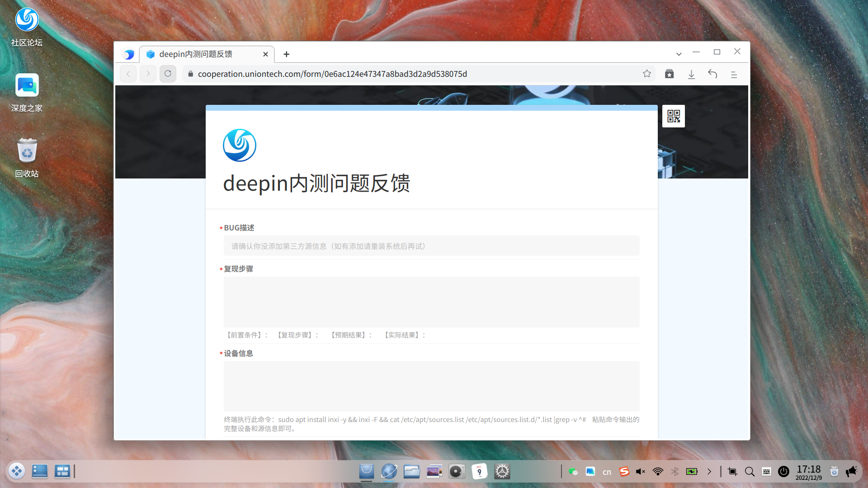
Task: Open the App Store dock icon
Action: coord(367,471)
